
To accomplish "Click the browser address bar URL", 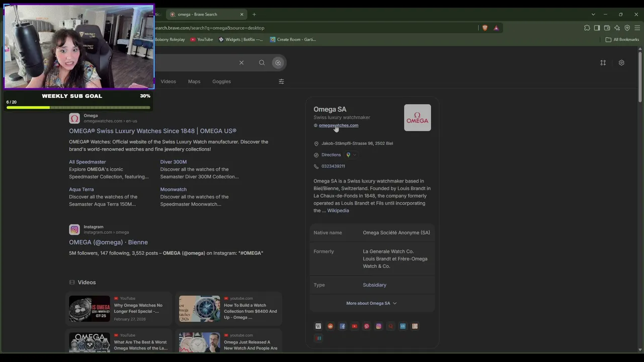I will tap(209, 28).
